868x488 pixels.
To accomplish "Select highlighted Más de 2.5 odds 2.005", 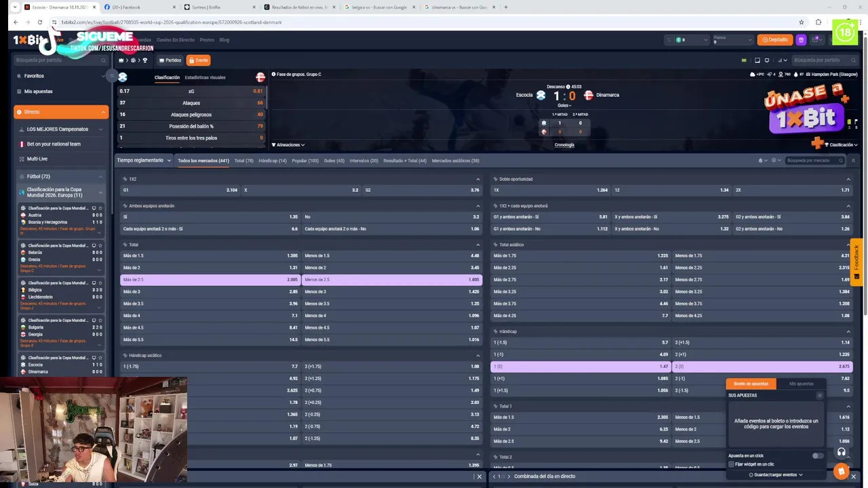I will tap(210, 279).
